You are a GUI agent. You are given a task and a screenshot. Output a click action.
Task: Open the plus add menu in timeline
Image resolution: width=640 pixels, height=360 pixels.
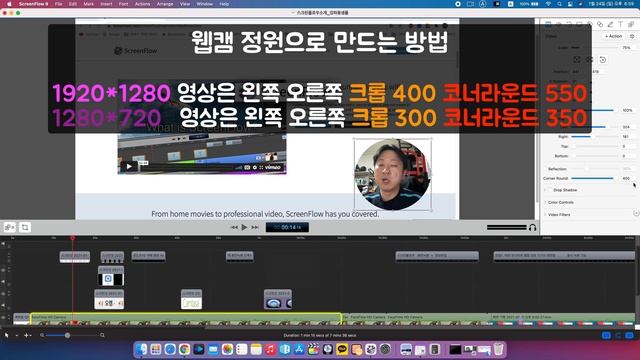click(x=27, y=335)
